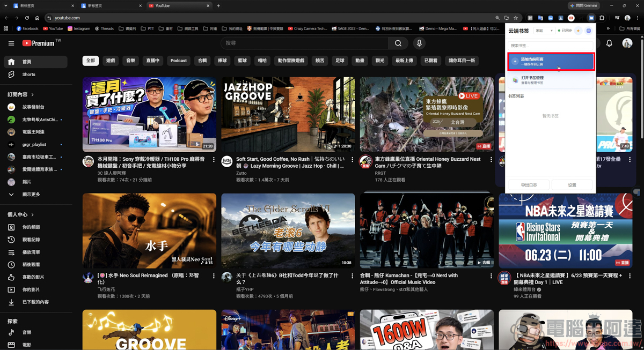Open the JAZZHOP GROOVE video thumbnail
The height and width of the screenshot is (350, 644).
tap(288, 114)
